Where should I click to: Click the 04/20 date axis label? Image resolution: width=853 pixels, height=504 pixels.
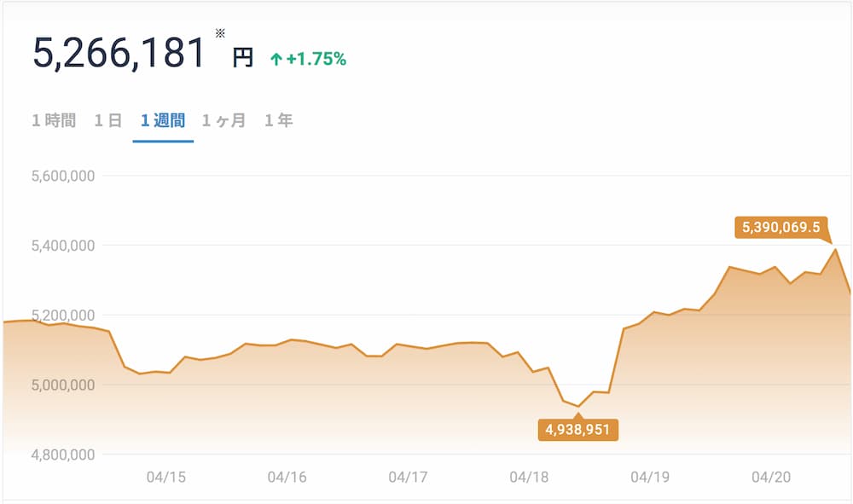point(771,477)
